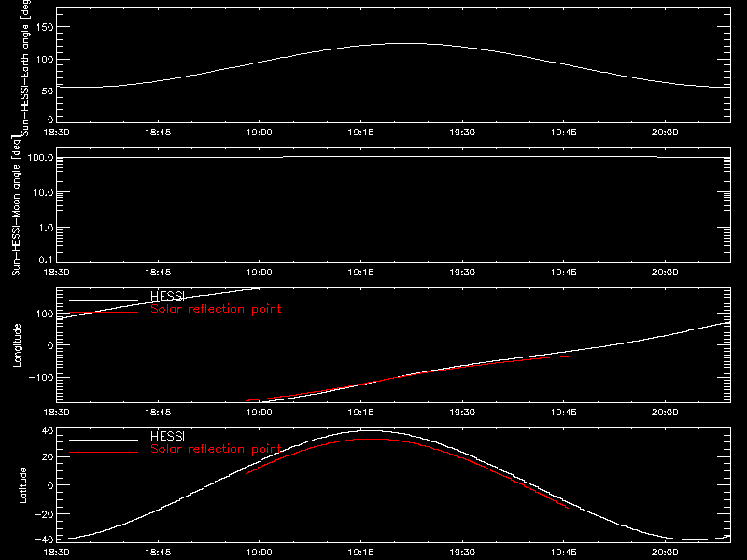This screenshot has height=560, width=747.
Task: Click 20:00 label under Longitude plot
Action: 665,413
